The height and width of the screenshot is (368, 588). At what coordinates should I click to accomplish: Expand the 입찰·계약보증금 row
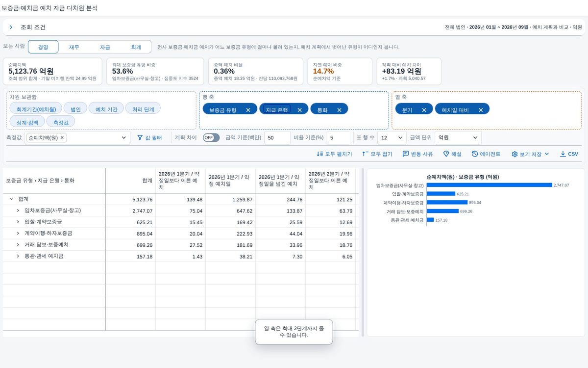click(x=18, y=222)
